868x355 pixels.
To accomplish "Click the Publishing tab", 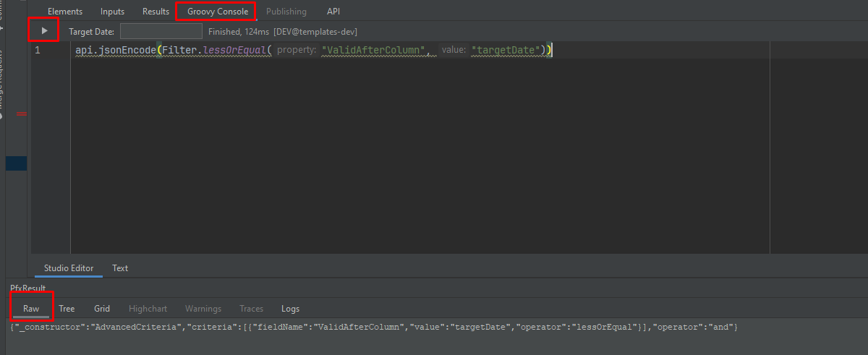I will [286, 12].
